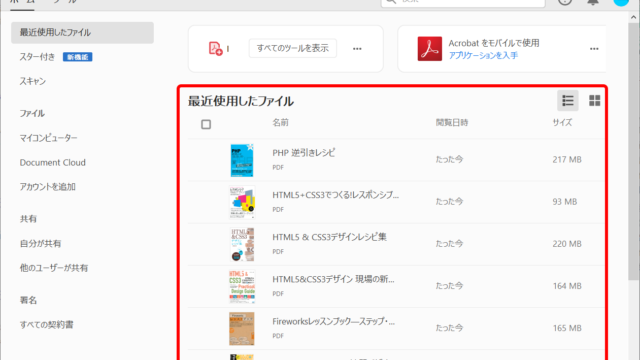Click the create PDF tool icon
The width and height of the screenshot is (640, 360).
click(x=216, y=49)
